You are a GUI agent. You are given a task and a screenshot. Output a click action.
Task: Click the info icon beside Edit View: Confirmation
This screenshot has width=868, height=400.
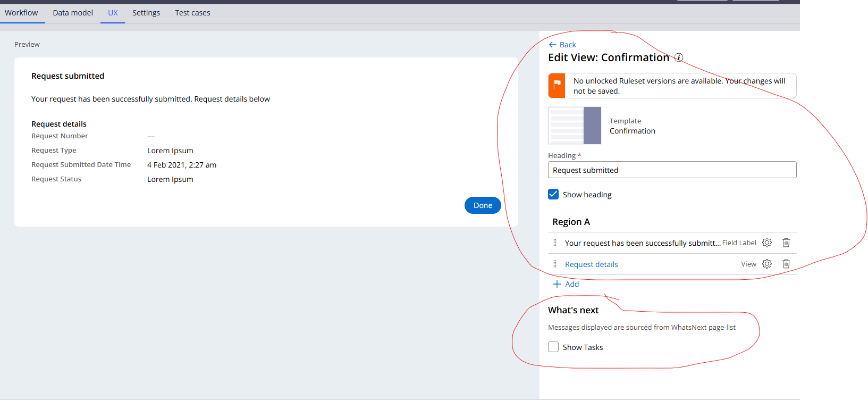click(679, 57)
